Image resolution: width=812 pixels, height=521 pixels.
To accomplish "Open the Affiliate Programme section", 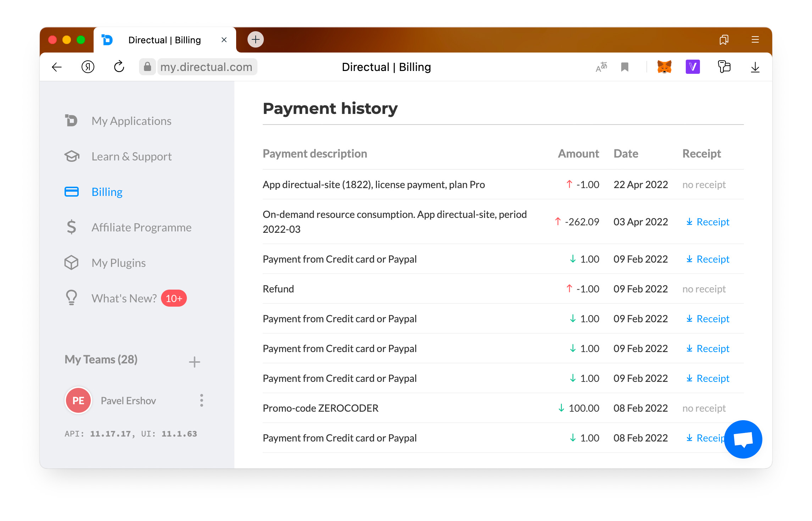I will [x=141, y=227].
